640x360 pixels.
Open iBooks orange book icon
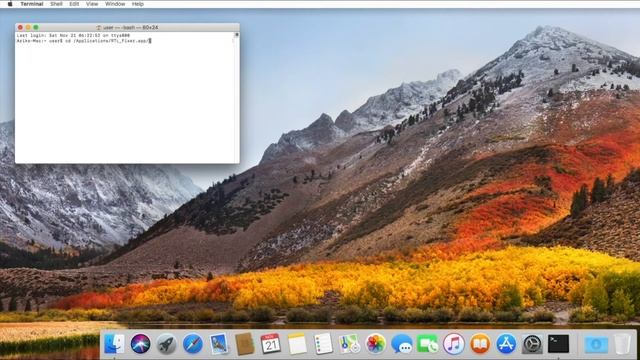480,344
